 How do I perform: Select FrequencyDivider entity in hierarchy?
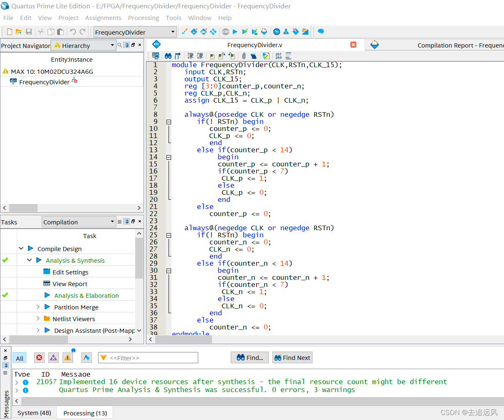click(44, 82)
